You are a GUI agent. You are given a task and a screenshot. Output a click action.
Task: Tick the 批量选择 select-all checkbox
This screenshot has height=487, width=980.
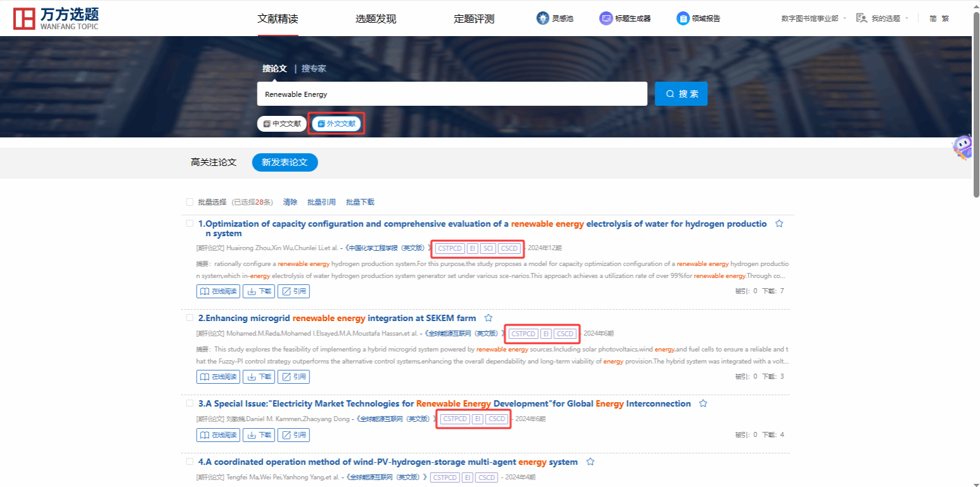click(x=190, y=202)
